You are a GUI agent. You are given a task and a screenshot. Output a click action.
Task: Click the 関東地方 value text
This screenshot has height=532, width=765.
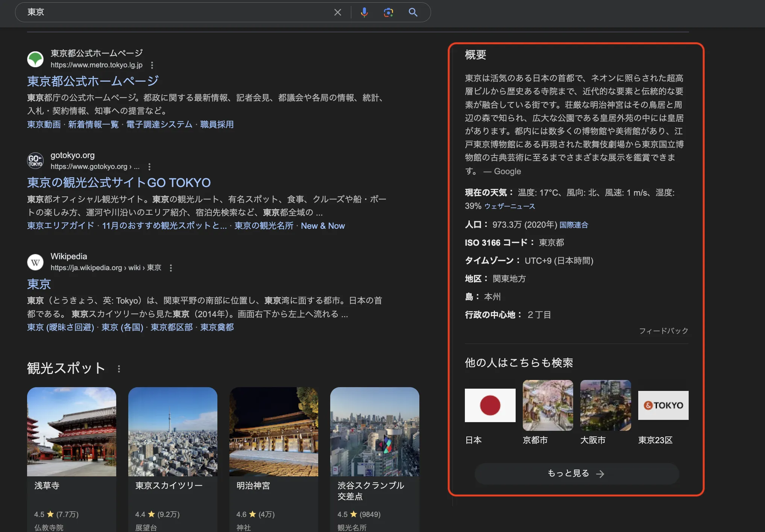click(509, 279)
